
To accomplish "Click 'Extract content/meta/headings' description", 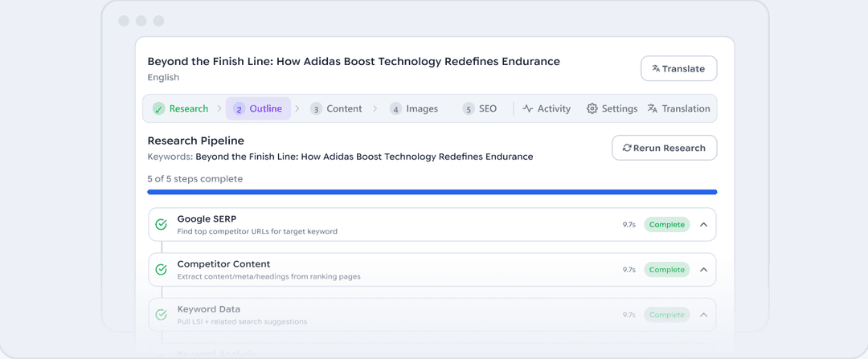I will click(x=268, y=276).
